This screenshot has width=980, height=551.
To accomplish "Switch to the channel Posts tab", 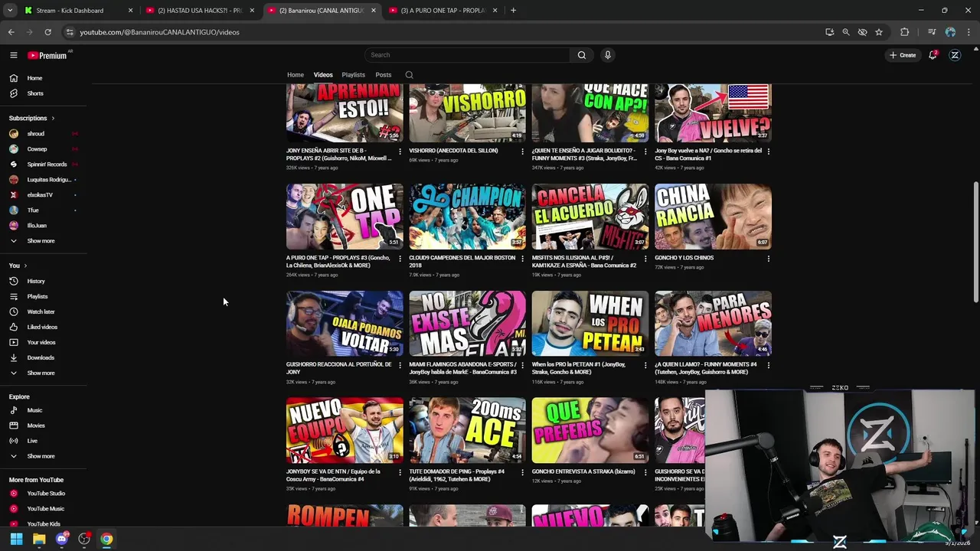I will 384,75.
